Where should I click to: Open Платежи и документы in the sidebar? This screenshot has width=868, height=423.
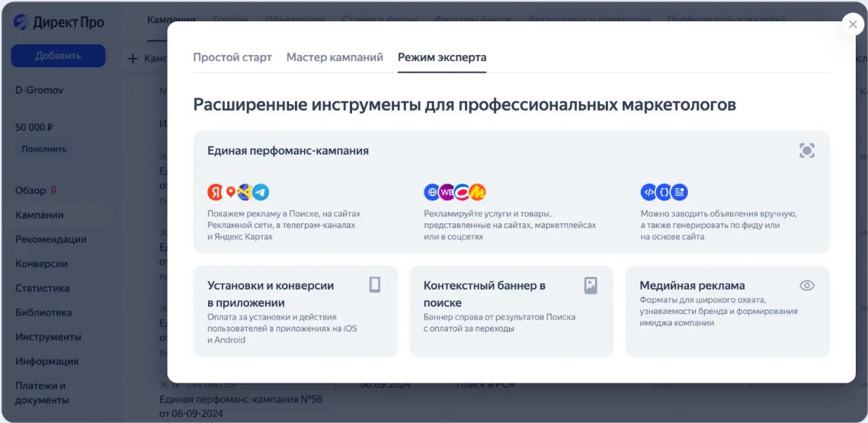tap(42, 393)
